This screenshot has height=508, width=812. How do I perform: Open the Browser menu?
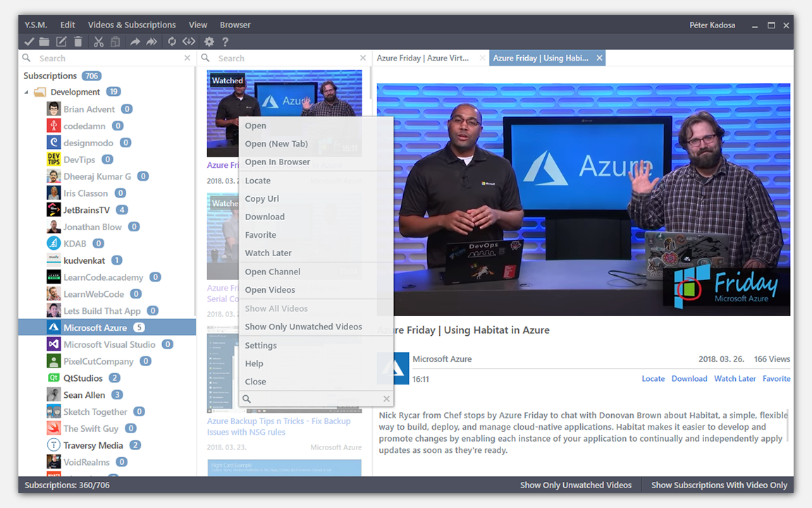coord(235,25)
